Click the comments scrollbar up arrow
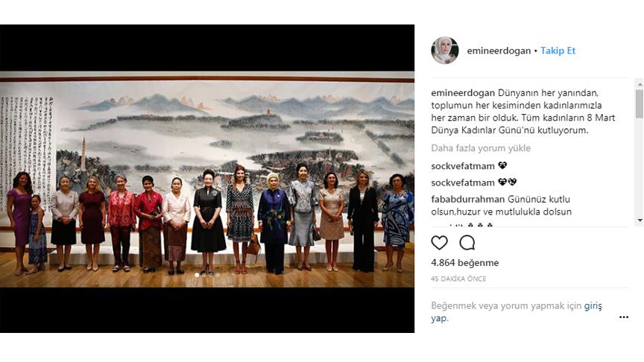The height and width of the screenshot is (362, 644). click(640, 84)
